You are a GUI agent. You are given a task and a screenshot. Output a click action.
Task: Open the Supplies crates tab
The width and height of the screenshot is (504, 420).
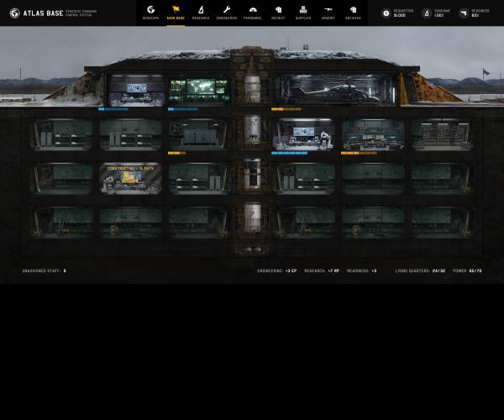303,13
